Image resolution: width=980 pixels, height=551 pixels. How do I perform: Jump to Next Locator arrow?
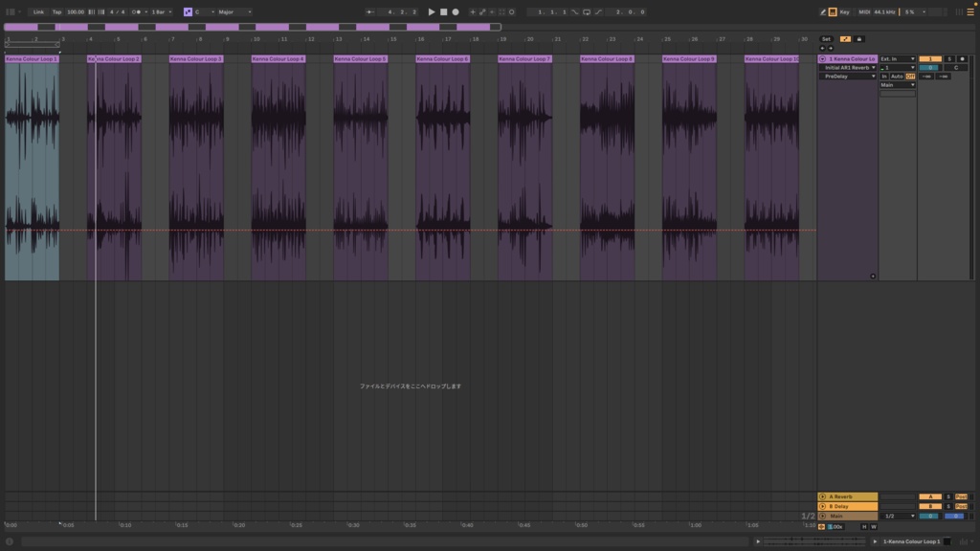pos(831,48)
